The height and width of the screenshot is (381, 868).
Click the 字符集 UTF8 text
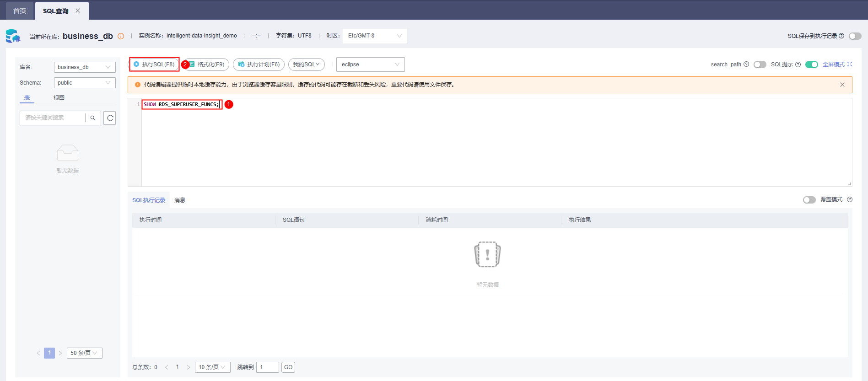[x=294, y=36]
